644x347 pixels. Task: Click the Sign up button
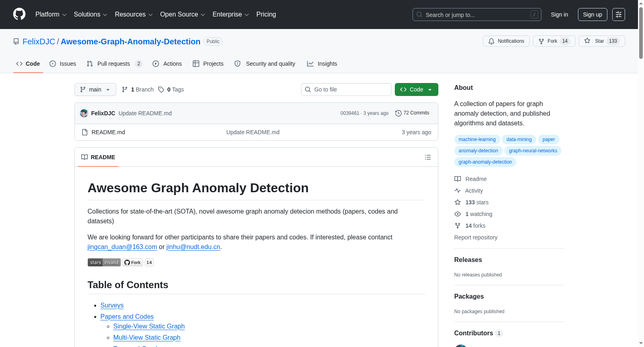(x=592, y=15)
